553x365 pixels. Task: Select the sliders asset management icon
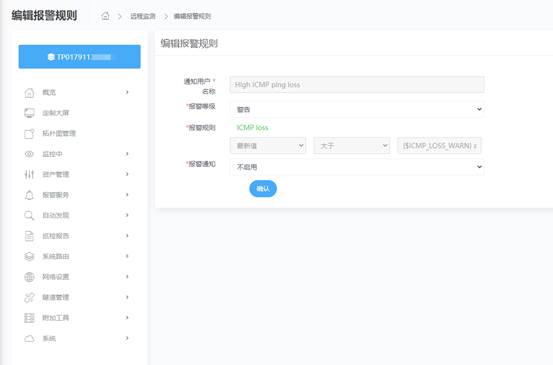coord(29,174)
